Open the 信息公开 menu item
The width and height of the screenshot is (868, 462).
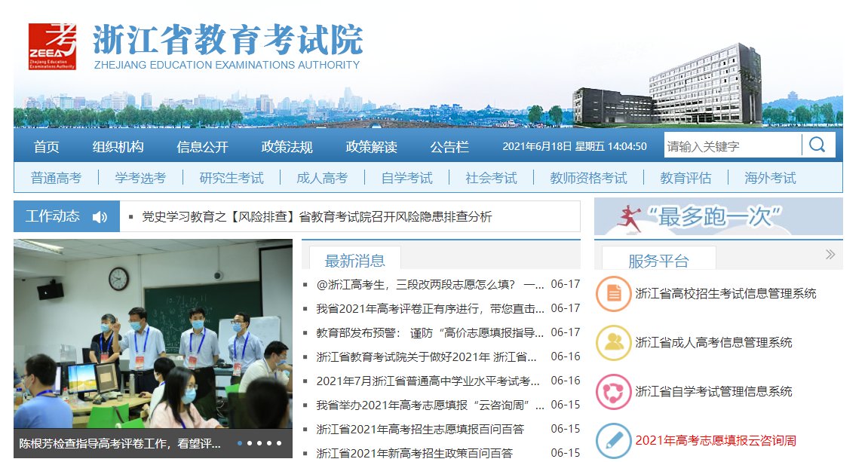(203, 147)
